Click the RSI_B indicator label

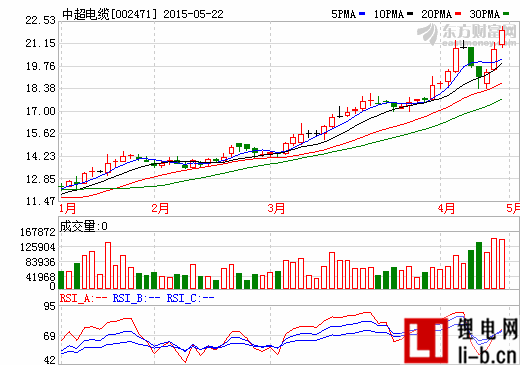click(136, 298)
